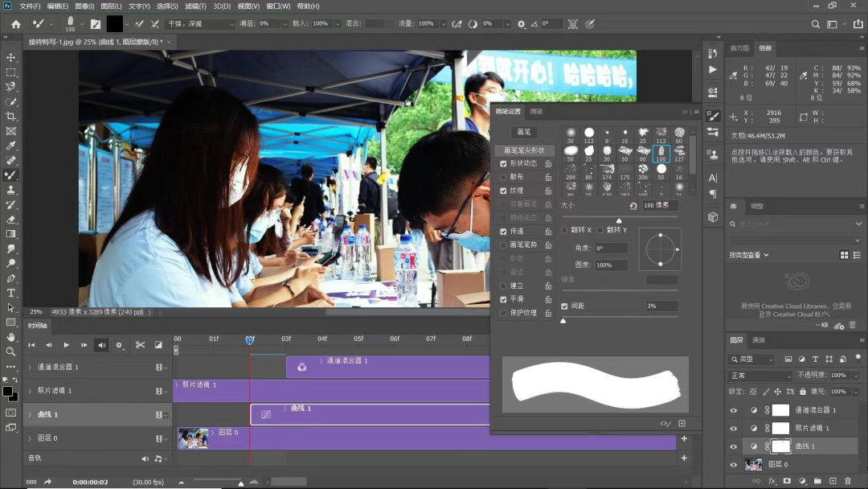Switch to the 通道 tab
The image size is (868, 489).
tap(758, 340)
